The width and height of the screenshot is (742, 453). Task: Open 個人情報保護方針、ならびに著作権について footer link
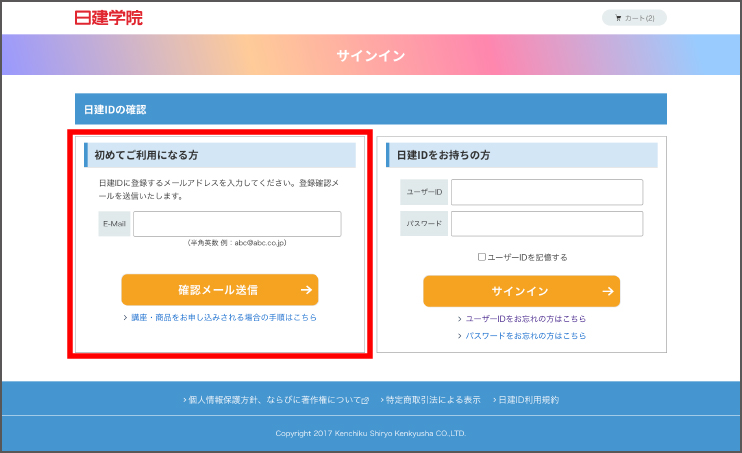[275, 400]
